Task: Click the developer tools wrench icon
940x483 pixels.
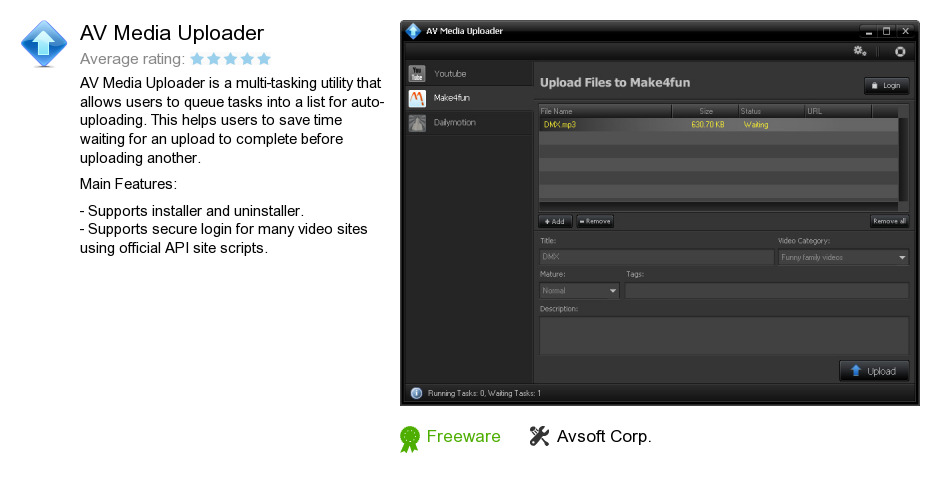Action: 539,436
